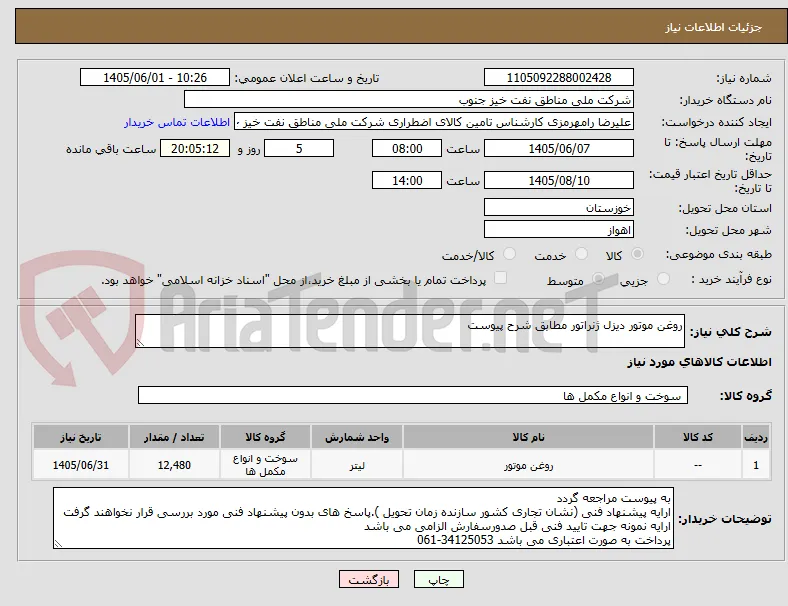Click the 1405/06/31 need date cell
The height and width of the screenshot is (606, 788).
pos(80,465)
